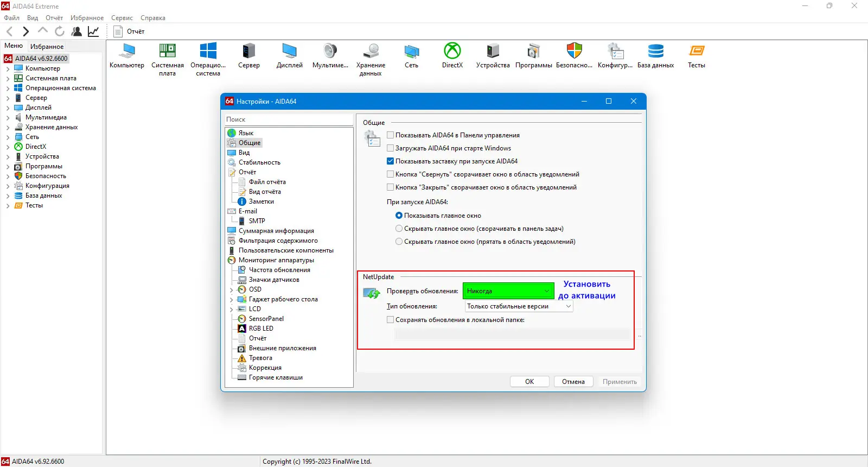This screenshot has height=467, width=868.
Task: Expand Операционная система in the main tree
Action: click(8, 89)
